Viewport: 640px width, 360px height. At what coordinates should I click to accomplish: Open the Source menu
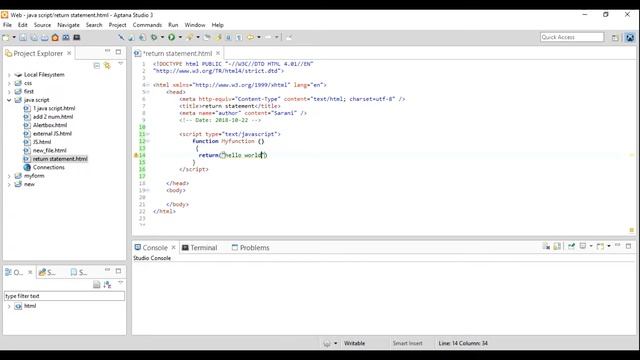(x=42, y=25)
